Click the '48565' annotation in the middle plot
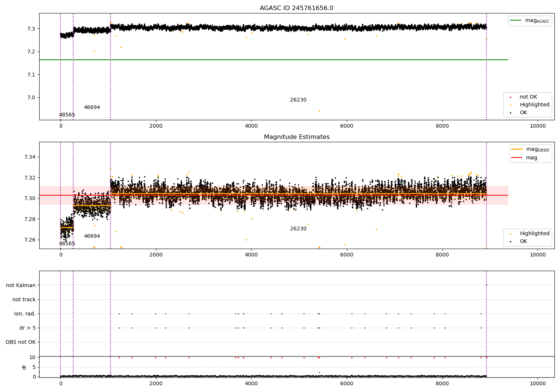 pos(67,244)
